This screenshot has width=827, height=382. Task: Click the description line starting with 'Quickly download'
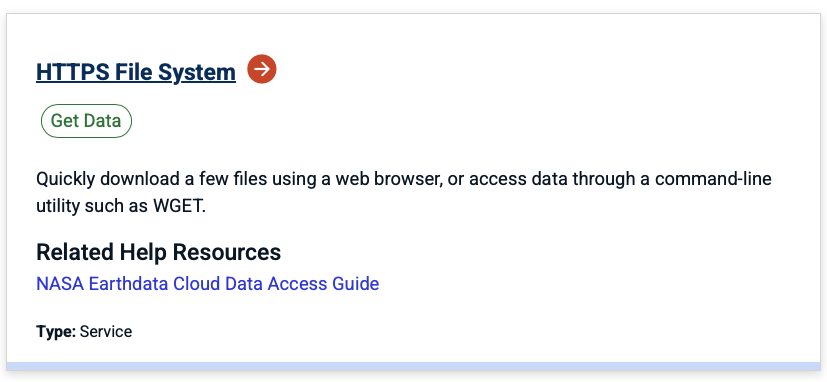tap(403, 179)
